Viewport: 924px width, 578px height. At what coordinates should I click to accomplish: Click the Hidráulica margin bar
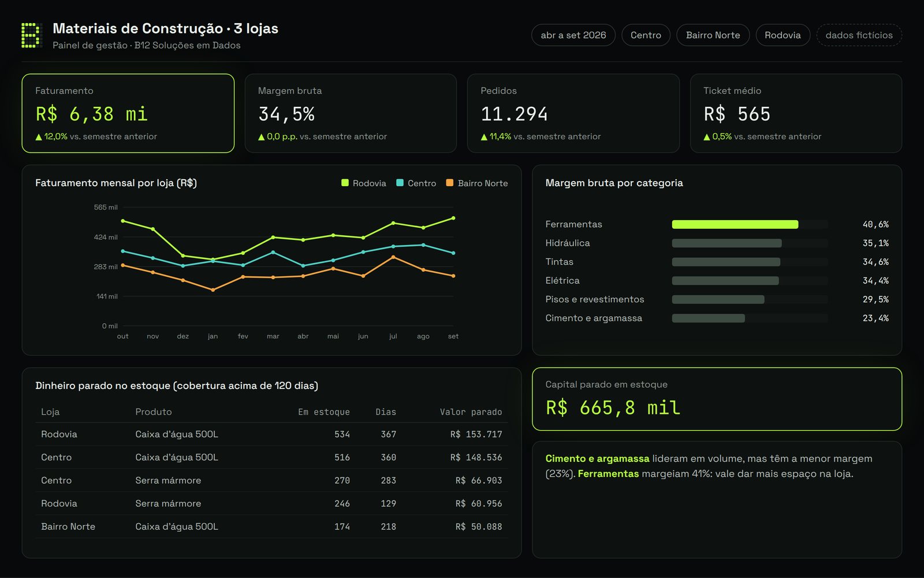(726, 243)
